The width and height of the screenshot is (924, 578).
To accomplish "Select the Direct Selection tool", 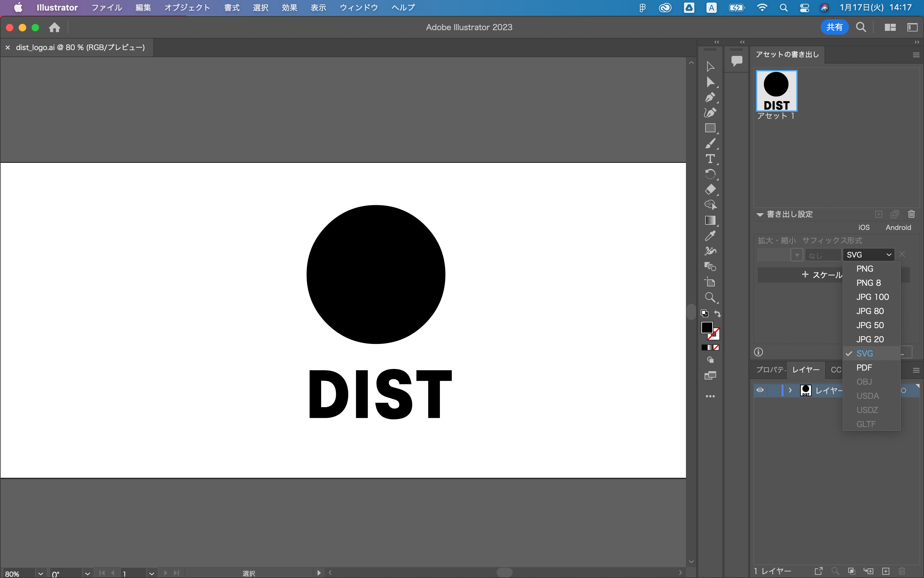I will pyautogui.click(x=710, y=82).
